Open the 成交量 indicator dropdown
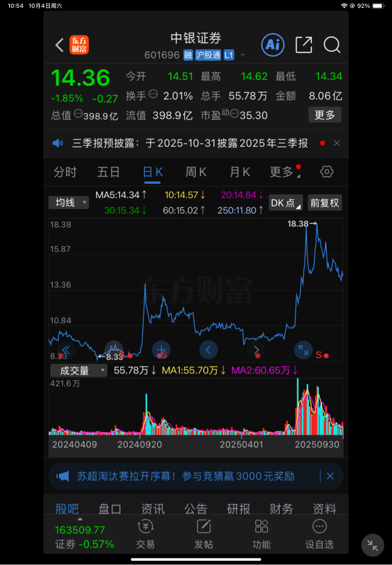 79,370
